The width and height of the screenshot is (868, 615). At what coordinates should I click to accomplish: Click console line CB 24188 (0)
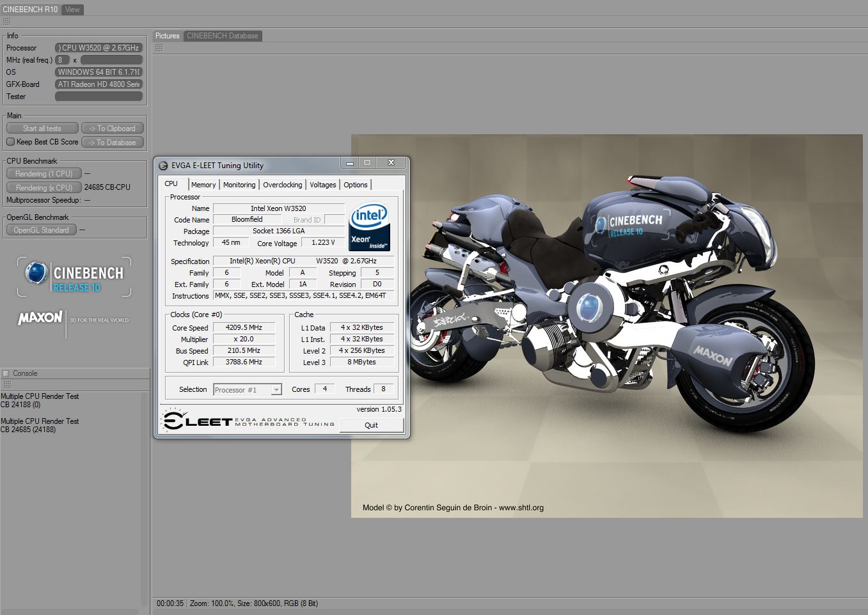point(20,405)
